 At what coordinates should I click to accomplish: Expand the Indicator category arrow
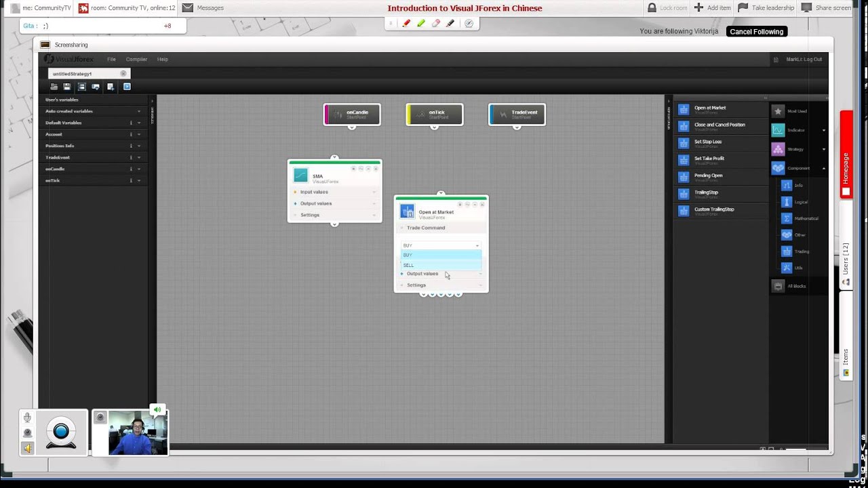tap(824, 130)
